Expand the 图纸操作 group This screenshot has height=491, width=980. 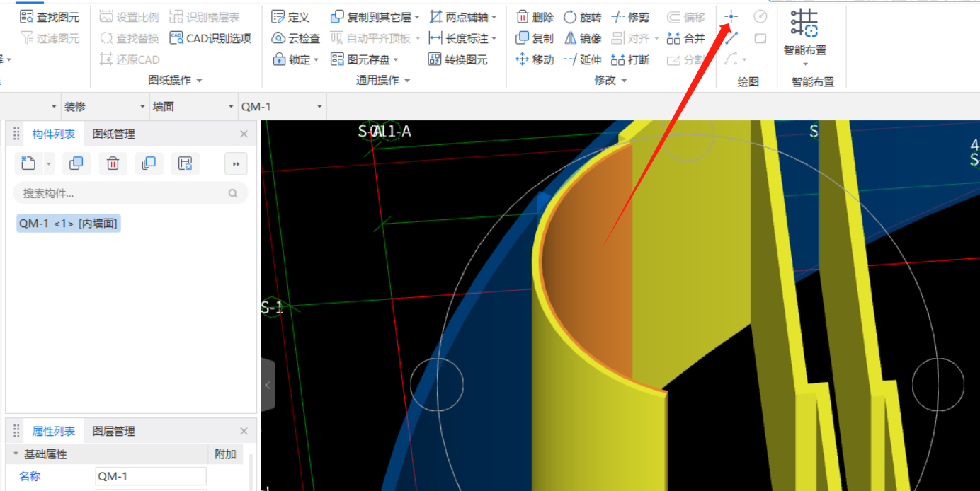(x=199, y=81)
